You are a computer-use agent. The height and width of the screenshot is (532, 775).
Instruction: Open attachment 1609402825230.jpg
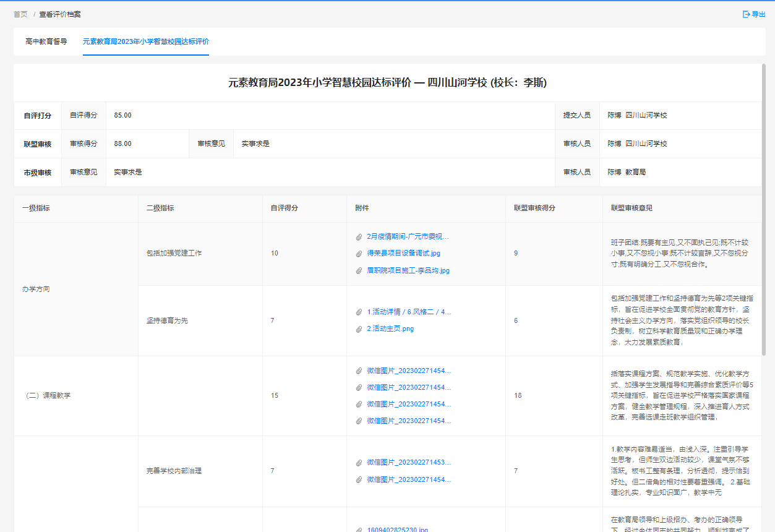coord(397,530)
